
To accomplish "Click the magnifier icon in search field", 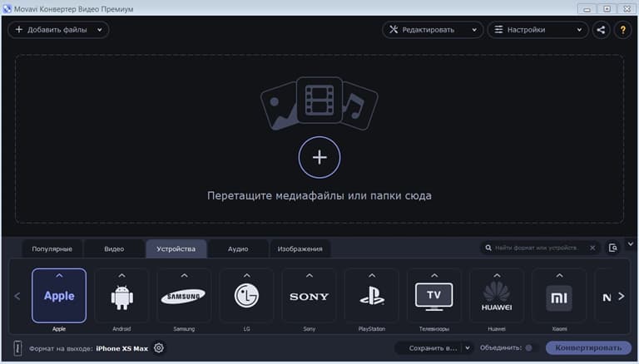I will coord(488,248).
